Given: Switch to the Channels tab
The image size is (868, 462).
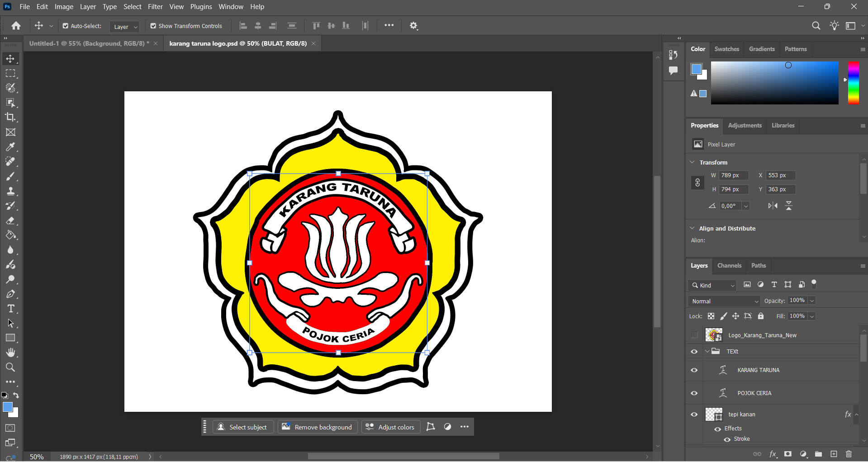Looking at the screenshot, I should click(729, 265).
